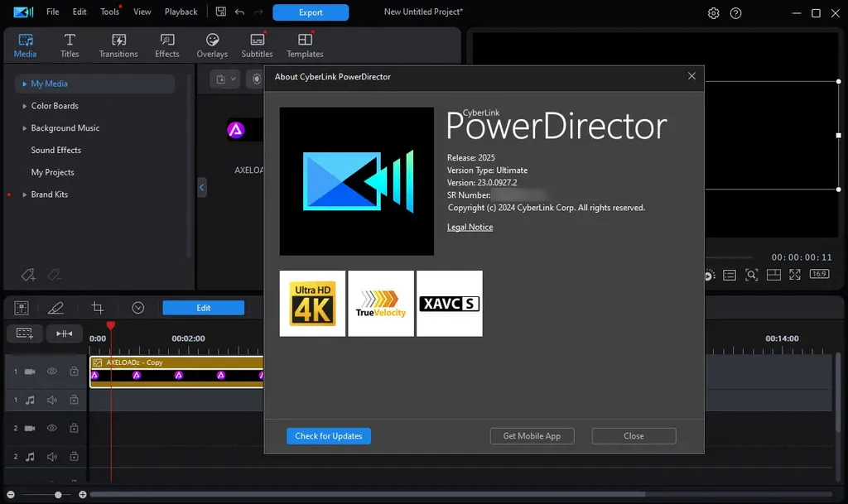This screenshot has height=504, width=848.
Task: Open the View menu
Action: (142, 12)
